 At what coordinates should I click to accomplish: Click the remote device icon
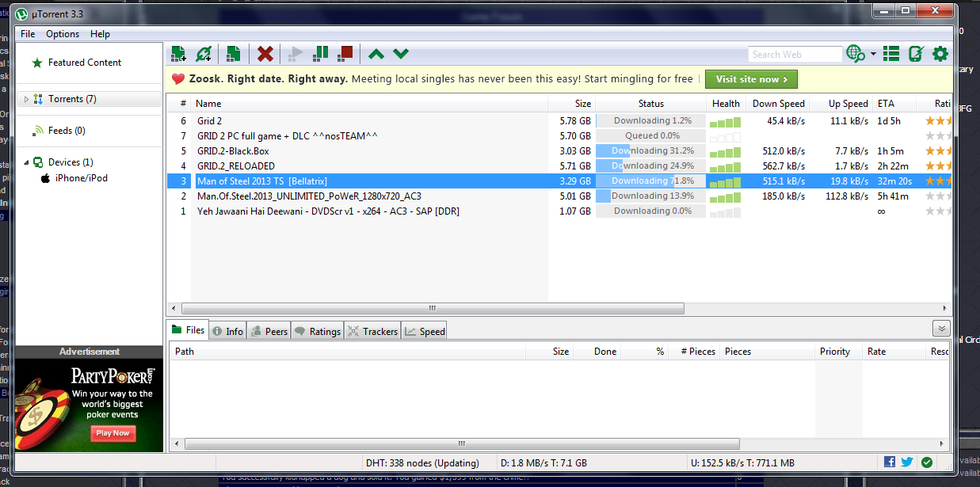coord(916,54)
